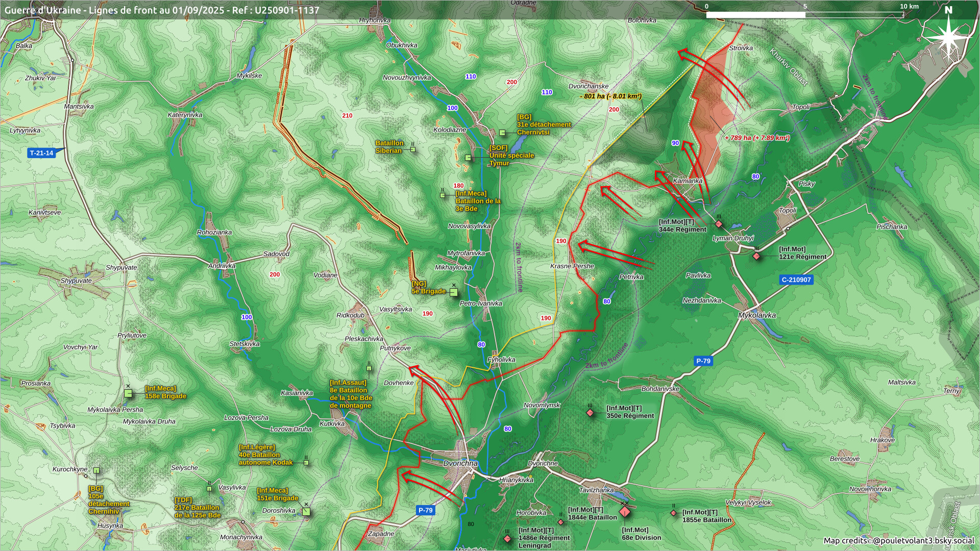Screen dimensions: 980x551
Task: Click the 344e Régiment red diamond marker
Action: 719,224
